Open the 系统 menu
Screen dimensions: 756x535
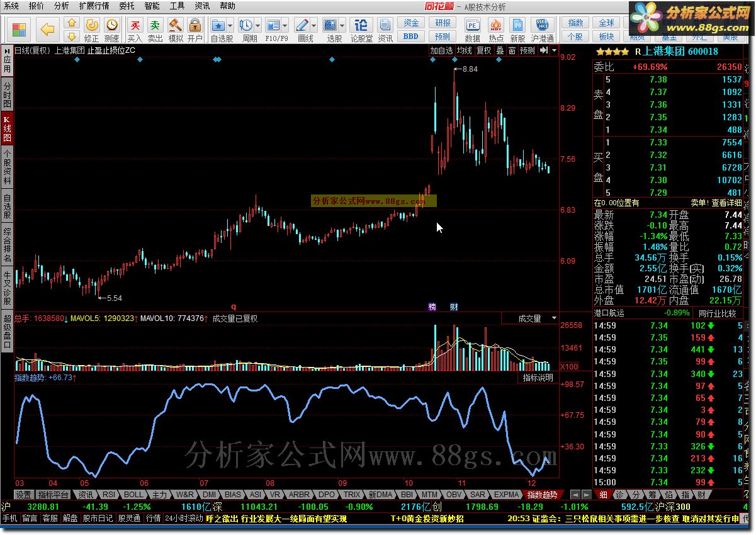point(11,6)
